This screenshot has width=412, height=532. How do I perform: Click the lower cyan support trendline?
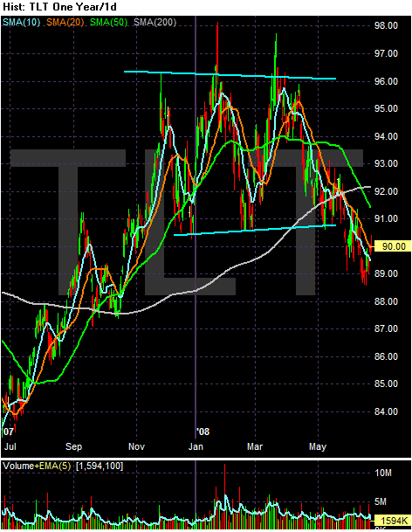point(255,230)
